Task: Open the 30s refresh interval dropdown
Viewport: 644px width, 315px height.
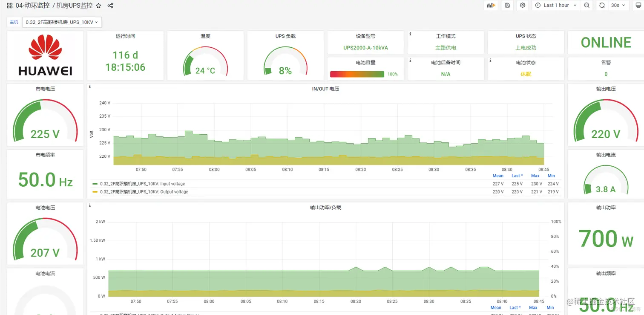Action: pos(618,5)
